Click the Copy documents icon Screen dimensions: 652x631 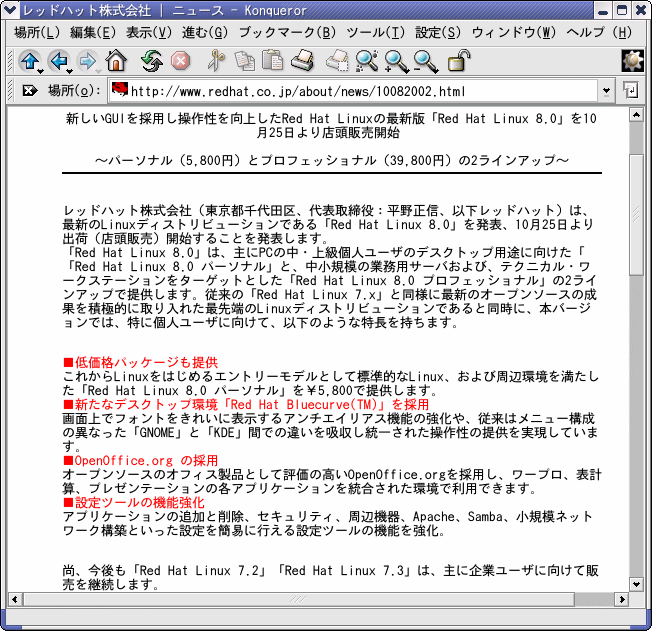pyautogui.click(x=244, y=61)
